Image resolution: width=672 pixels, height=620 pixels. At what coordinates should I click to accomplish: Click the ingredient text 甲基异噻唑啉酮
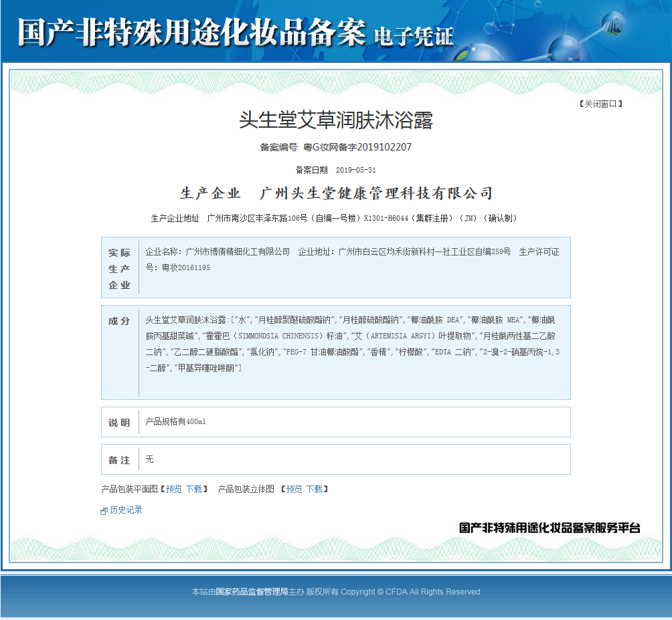click(x=206, y=369)
